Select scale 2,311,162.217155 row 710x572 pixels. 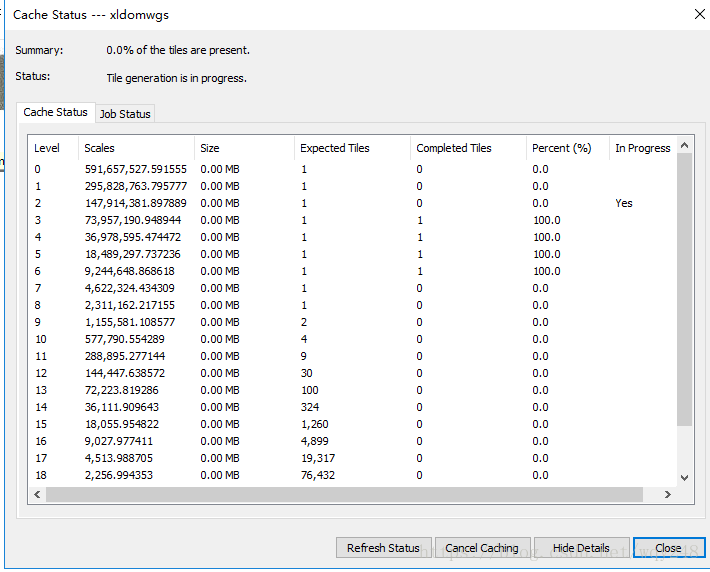[x=352, y=305]
